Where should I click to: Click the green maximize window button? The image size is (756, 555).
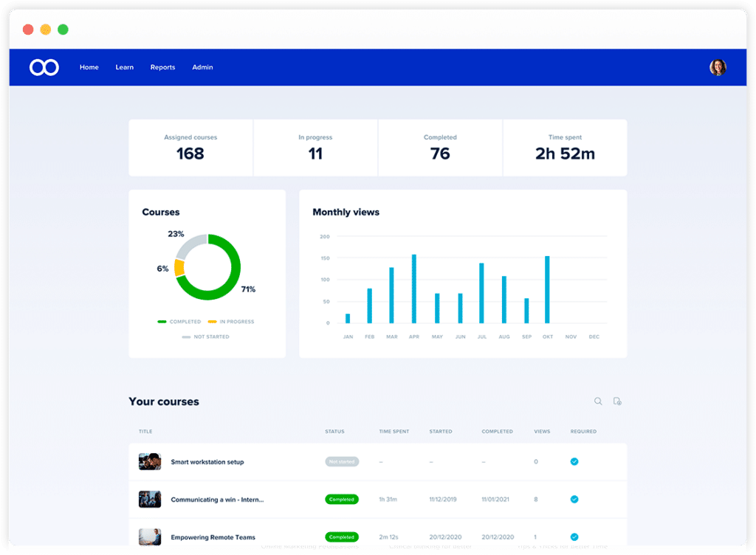click(x=63, y=30)
